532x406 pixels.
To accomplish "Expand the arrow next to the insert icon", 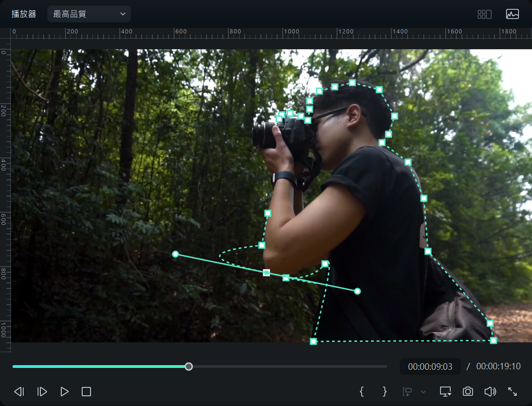I will 423,392.
